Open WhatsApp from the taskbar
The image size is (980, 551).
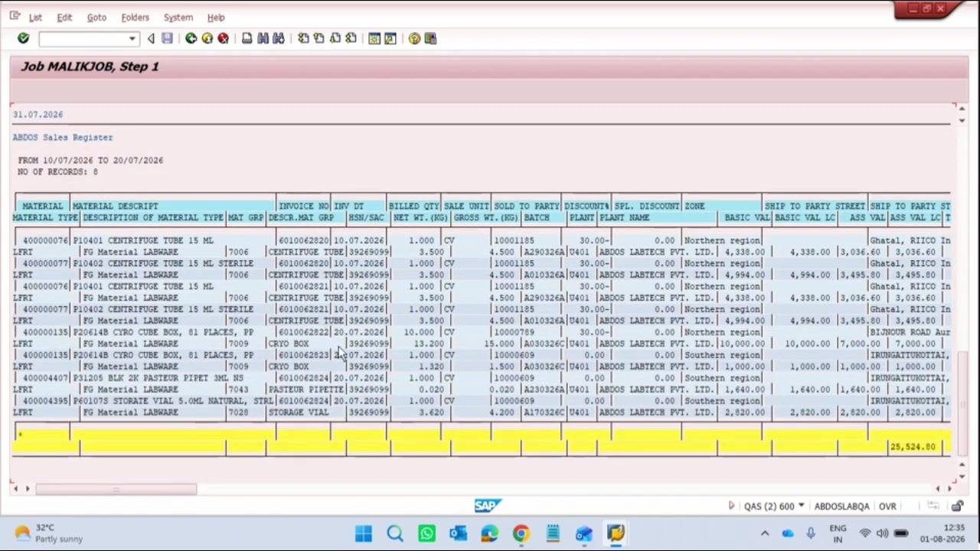pyautogui.click(x=426, y=533)
